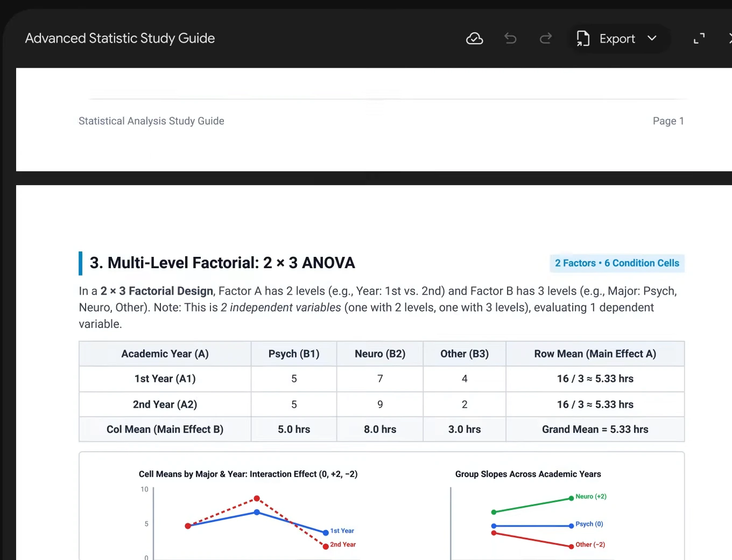Click the 'Statistical Analysis Study Guide' header text
This screenshot has width=732, height=560.
[x=151, y=121]
